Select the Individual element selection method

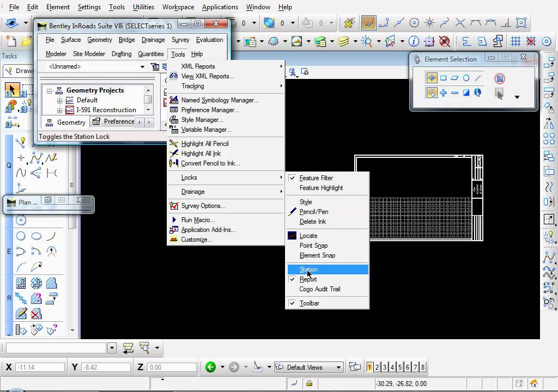[432, 78]
